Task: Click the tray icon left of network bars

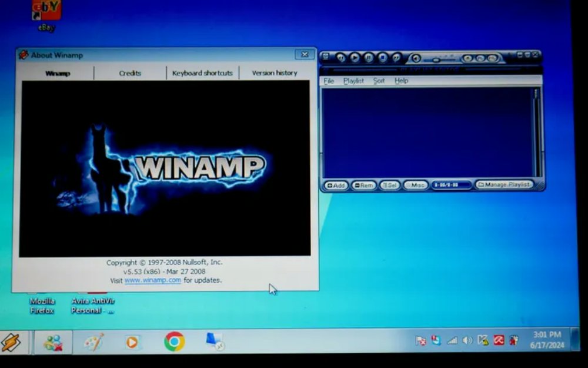Action: pos(436,340)
